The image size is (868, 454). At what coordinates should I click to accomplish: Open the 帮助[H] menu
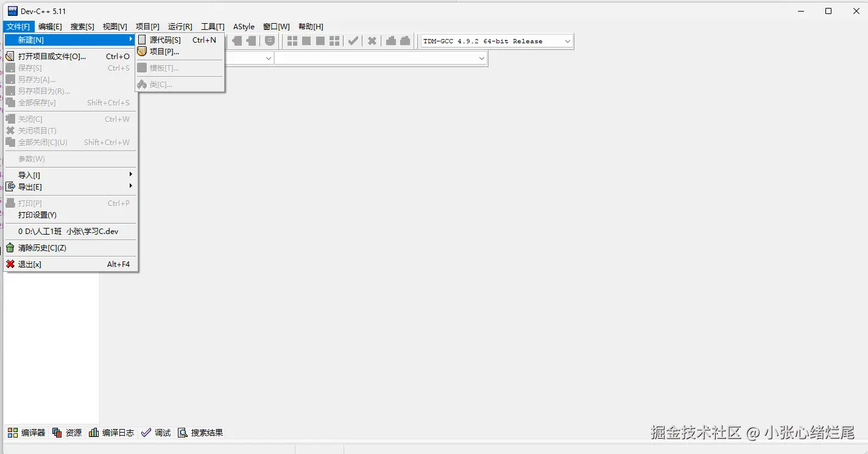click(x=311, y=27)
